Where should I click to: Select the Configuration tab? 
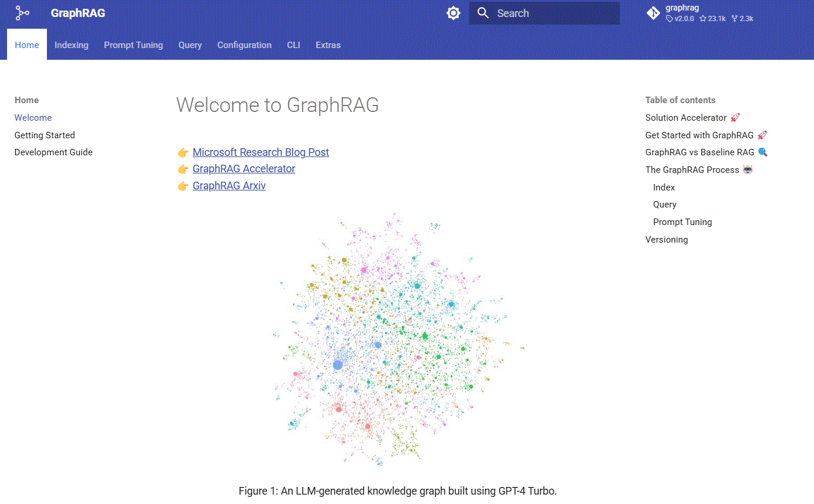click(x=244, y=45)
